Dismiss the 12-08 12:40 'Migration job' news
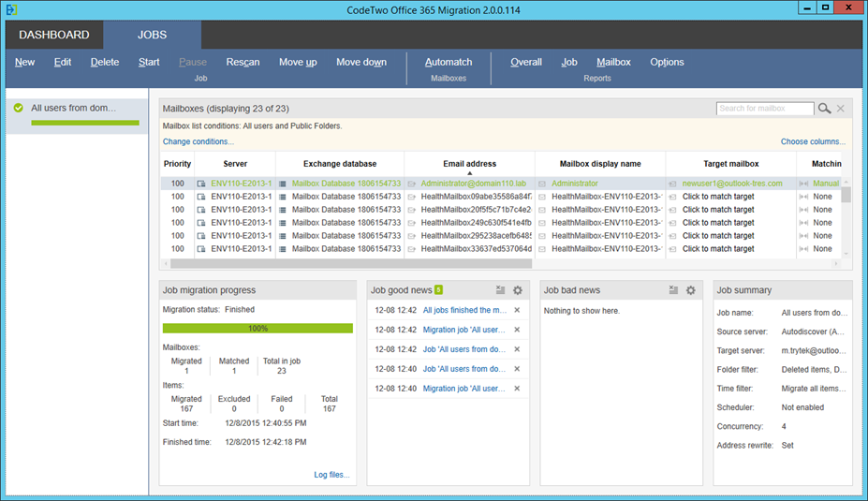868x501 pixels. tap(517, 389)
